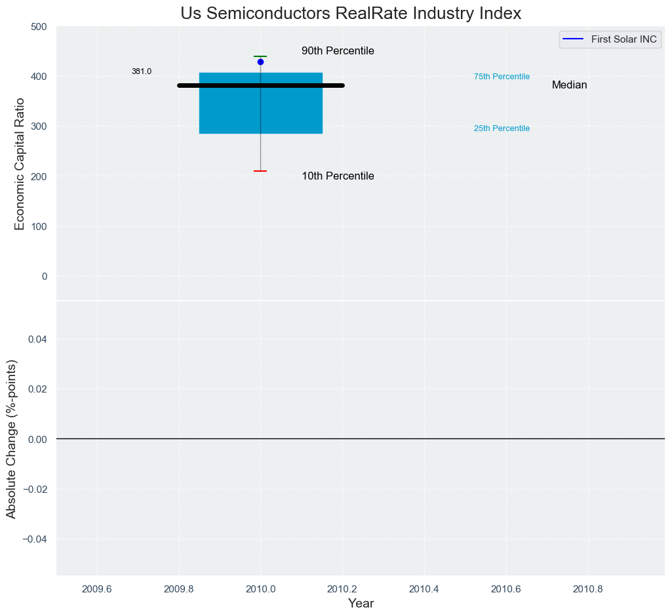Click the 25th Percentile label
The image size is (672, 616).
click(502, 128)
